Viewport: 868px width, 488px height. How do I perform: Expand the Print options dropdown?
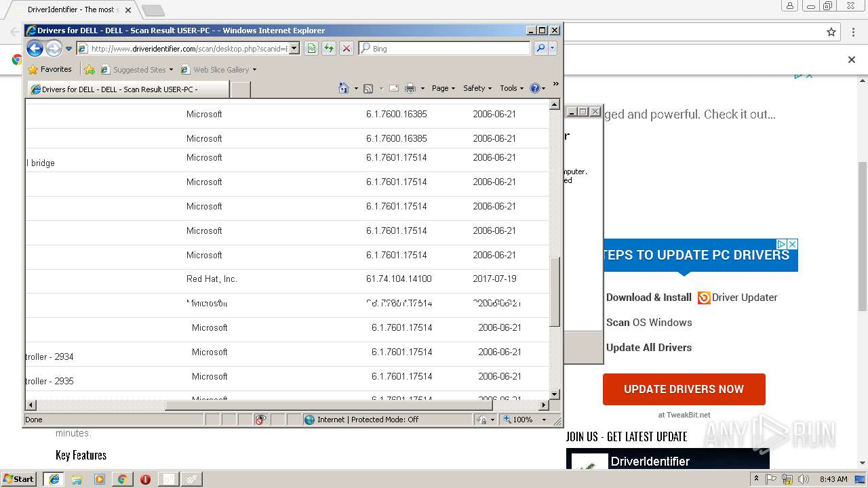pos(422,88)
